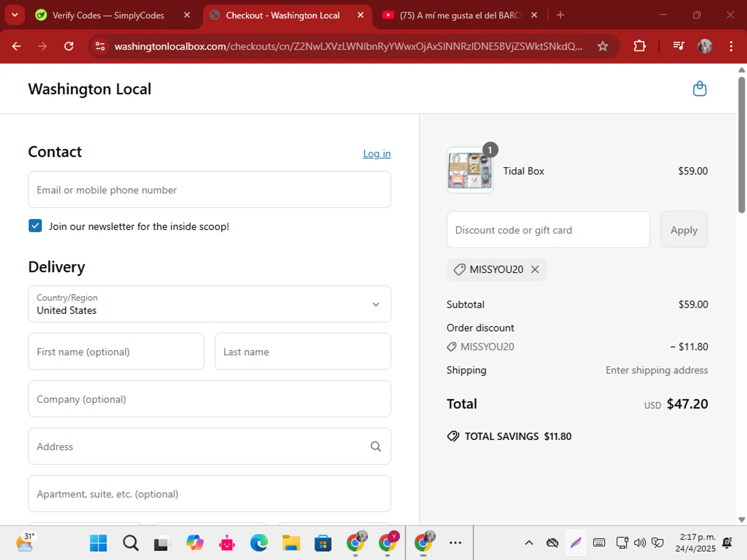
Task: Open Windows taskbar search
Action: click(130, 543)
